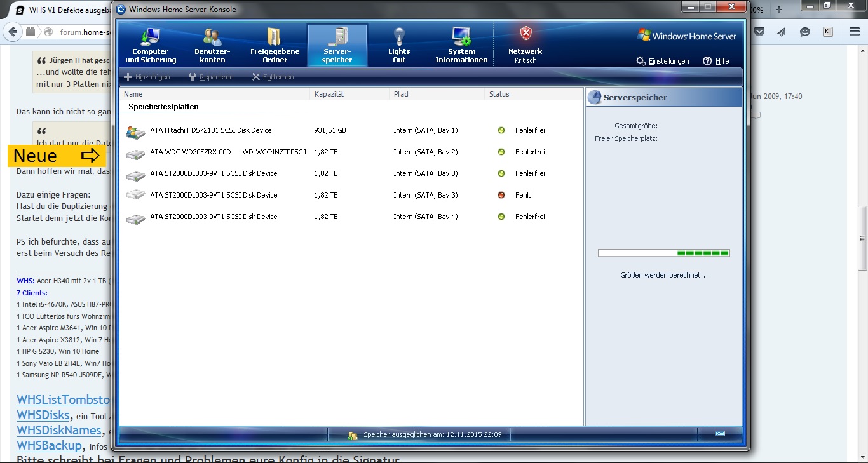Viewport: 868px width, 463px height.
Task: Sort list by the Pfad column header
Action: click(x=437, y=94)
